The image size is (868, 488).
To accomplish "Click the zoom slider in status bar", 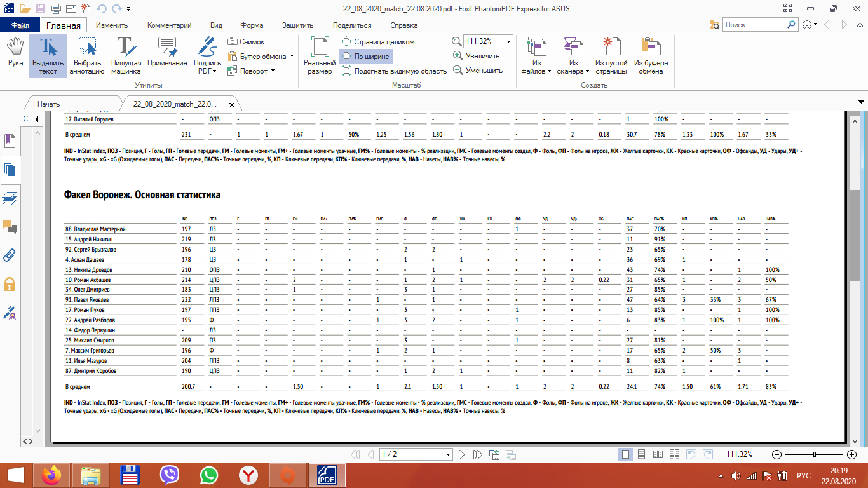I will (x=814, y=454).
